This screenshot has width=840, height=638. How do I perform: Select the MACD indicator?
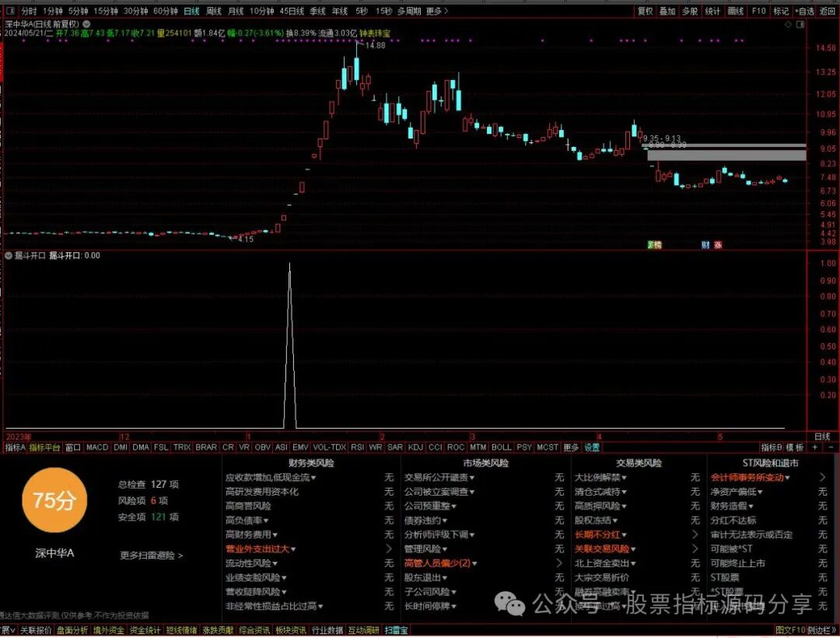tap(97, 447)
